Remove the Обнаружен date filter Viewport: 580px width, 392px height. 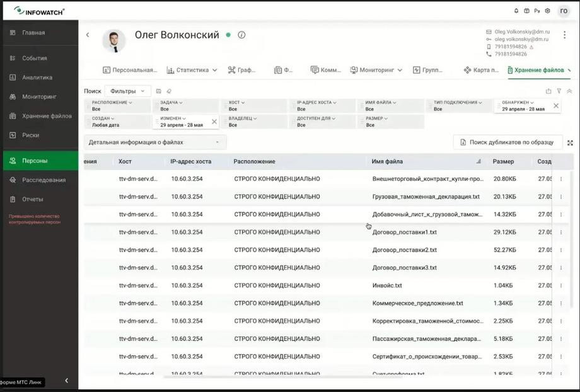(556, 106)
